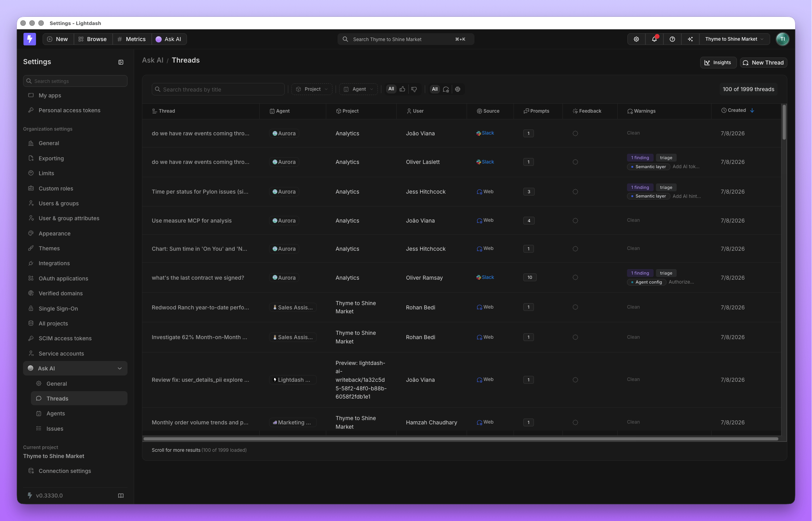Click the Feedback icon in Oliver Ramsay row
Viewport: 812px width, 521px height.
[x=575, y=277]
